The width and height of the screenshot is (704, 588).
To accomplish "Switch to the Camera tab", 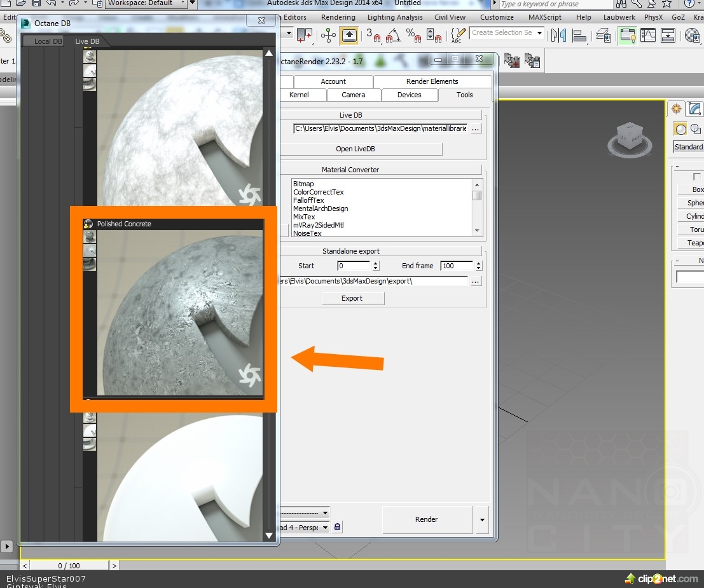I will click(354, 95).
